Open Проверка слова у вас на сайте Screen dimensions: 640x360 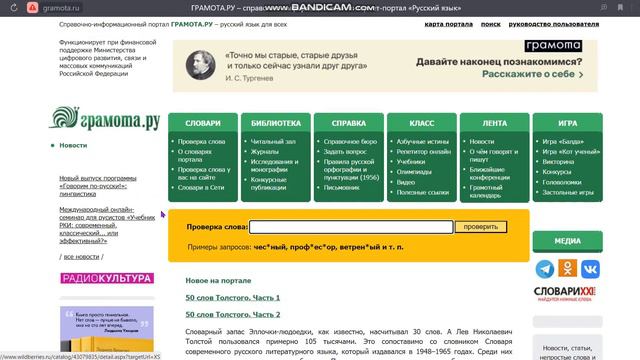(204, 173)
